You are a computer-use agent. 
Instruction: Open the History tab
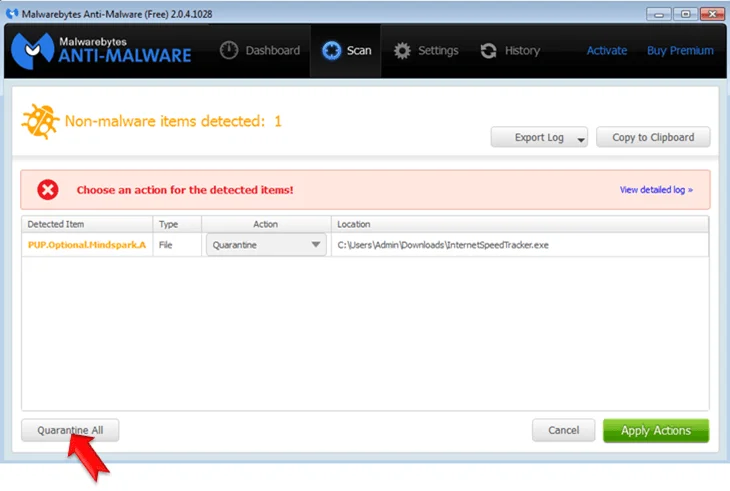(x=510, y=50)
